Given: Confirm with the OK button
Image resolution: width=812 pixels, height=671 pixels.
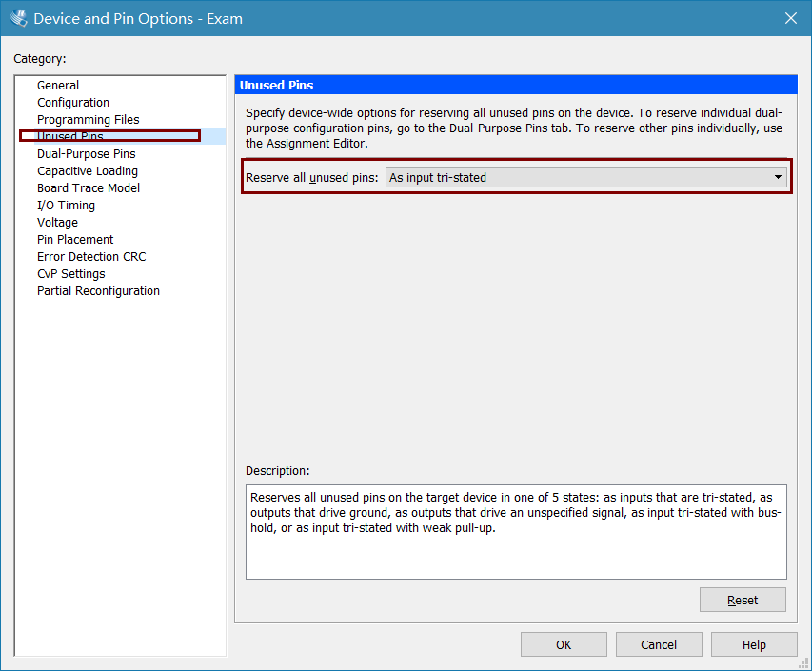Looking at the screenshot, I should pyautogui.click(x=564, y=644).
